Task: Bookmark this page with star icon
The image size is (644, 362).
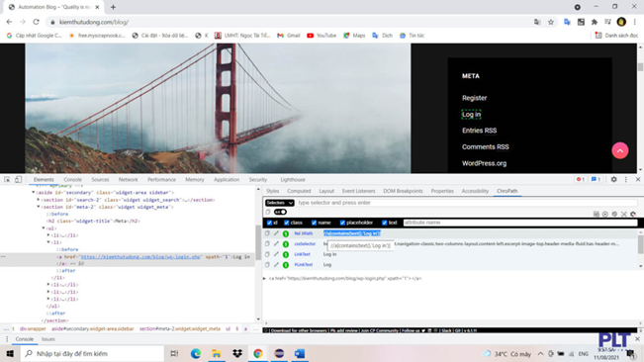Action: [551, 22]
